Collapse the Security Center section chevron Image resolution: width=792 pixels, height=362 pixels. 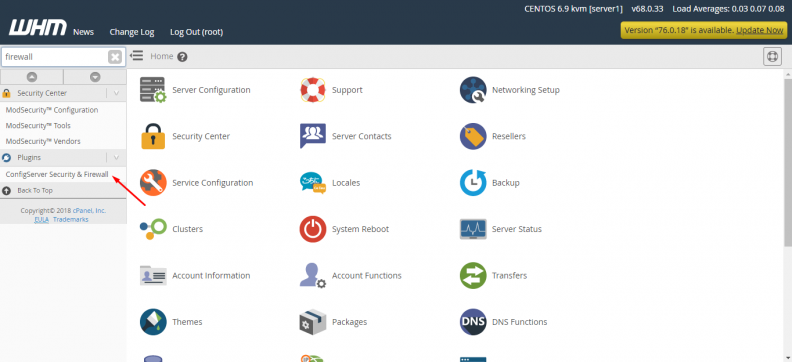(x=116, y=93)
